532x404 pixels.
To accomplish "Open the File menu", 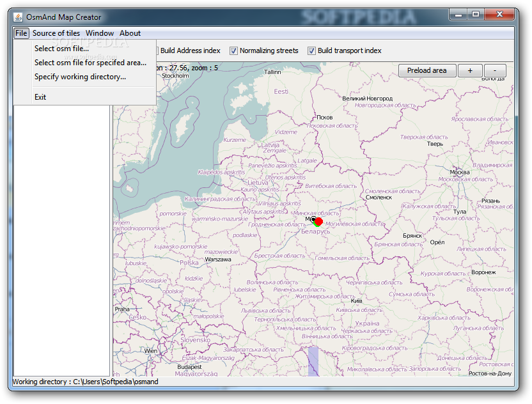I will pyautogui.click(x=21, y=33).
